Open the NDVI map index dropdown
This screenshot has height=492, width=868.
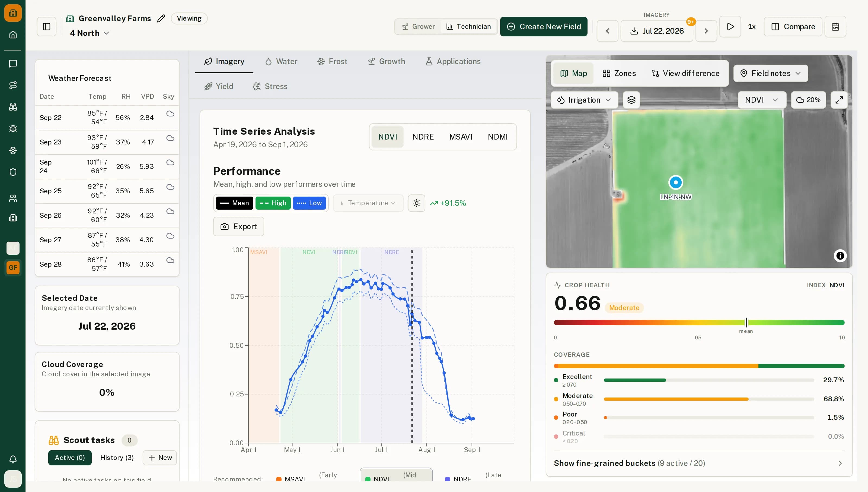pos(762,100)
